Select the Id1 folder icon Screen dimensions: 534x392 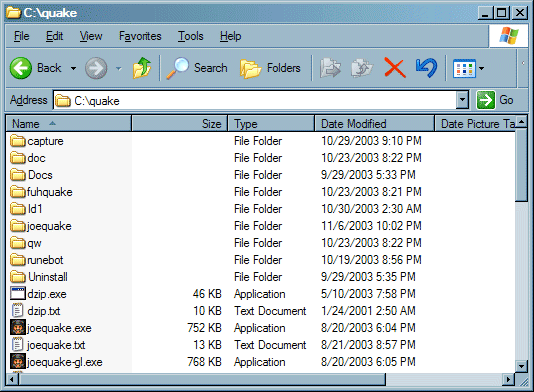[x=18, y=209]
